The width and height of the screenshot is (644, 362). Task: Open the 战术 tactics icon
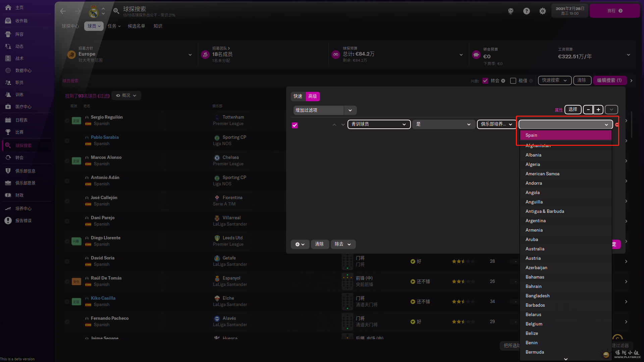(8, 58)
